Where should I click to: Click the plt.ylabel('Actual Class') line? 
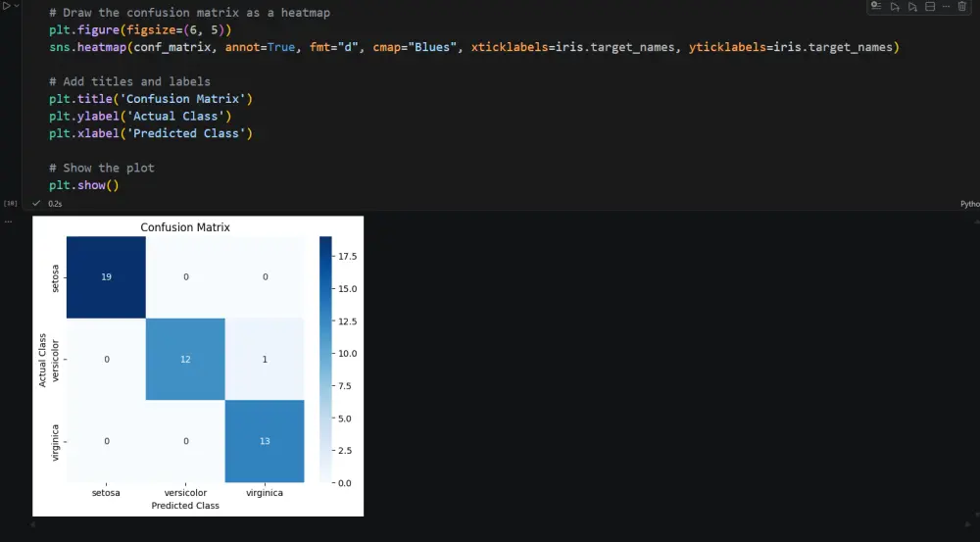point(140,117)
